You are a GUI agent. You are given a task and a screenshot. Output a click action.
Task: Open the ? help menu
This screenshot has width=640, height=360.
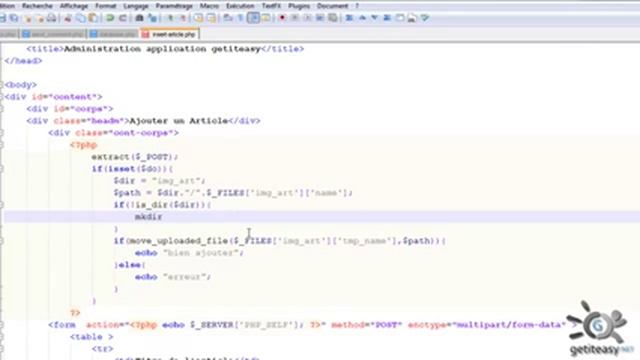tap(357, 6)
